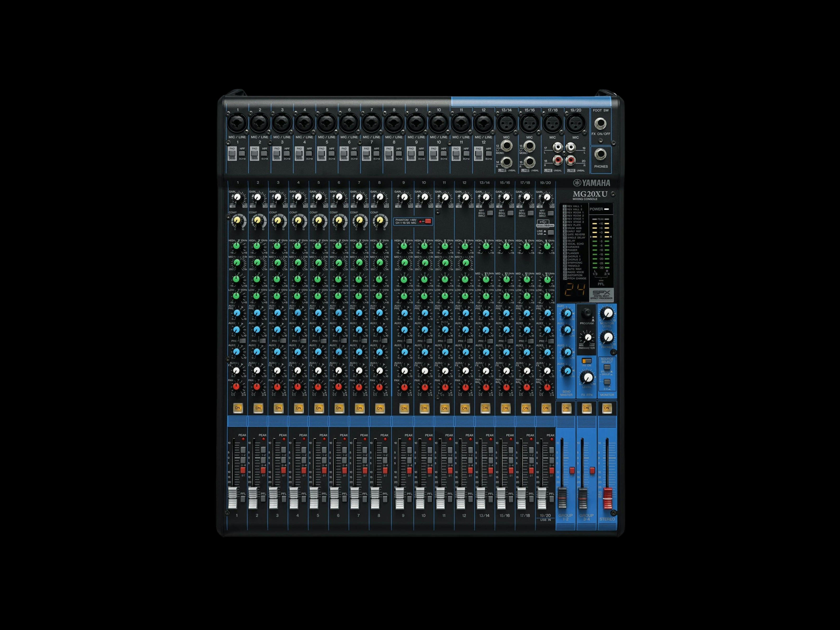Screen dimensions: 840x630
Task: Toggle channel 1 ON button
Action: pyautogui.click(x=238, y=408)
